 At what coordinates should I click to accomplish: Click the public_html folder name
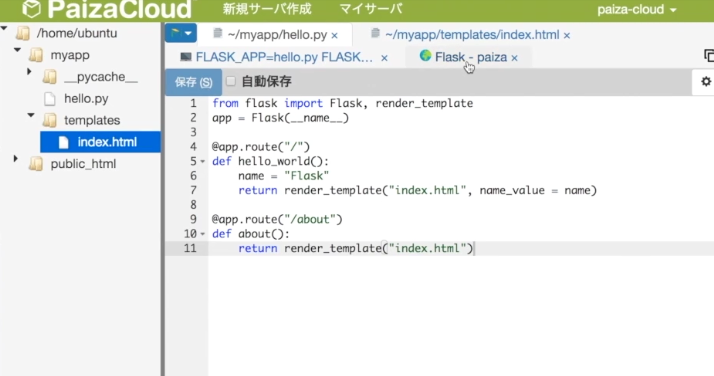pyautogui.click(x=83, y=164)
